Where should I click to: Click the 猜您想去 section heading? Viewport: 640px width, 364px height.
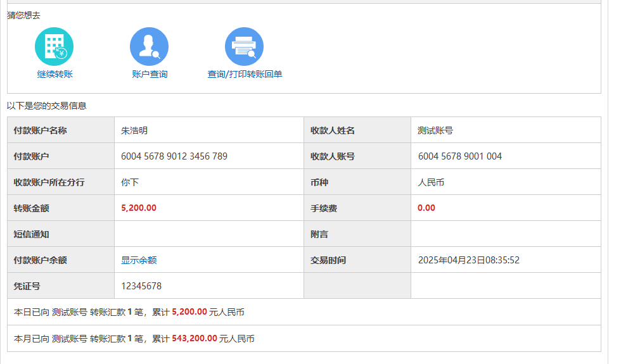pos(23,15)
